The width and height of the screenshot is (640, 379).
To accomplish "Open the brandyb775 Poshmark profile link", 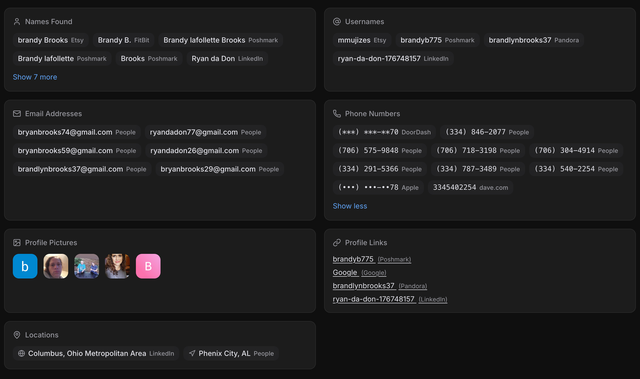I will click(x=372, y=259).
